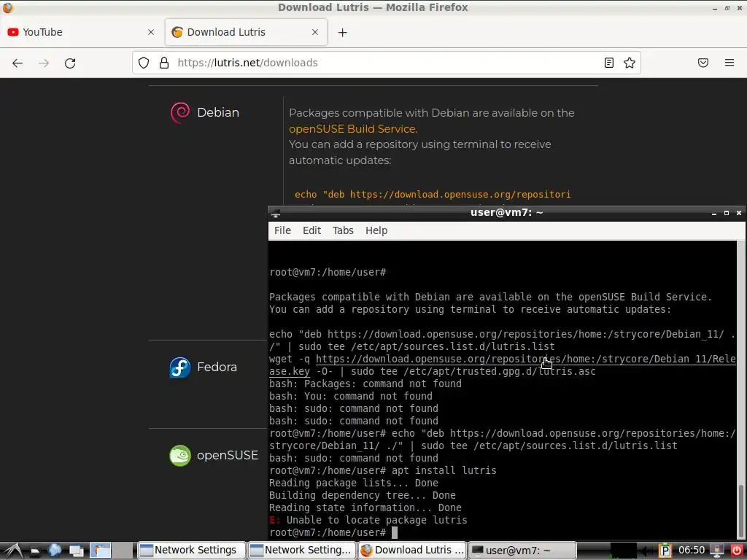
Task: Click the padlock site security icon
Action: pyautogui.click(x=164, y=63)
